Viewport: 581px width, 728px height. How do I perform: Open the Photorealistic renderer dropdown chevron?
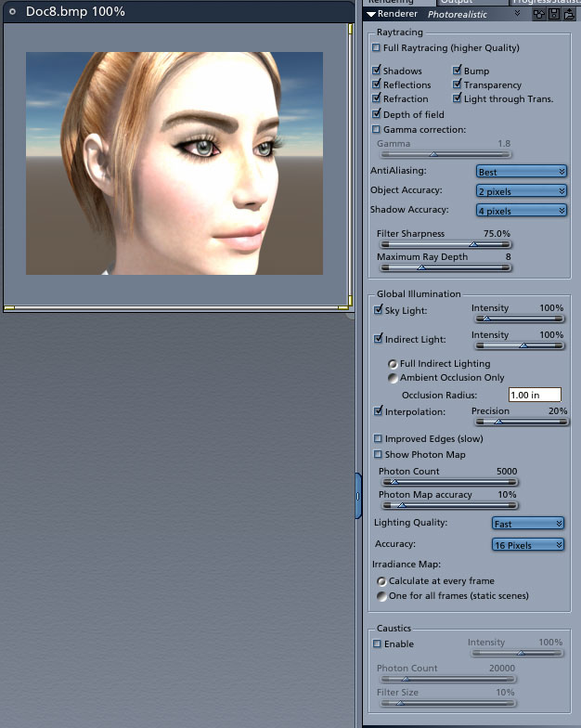[x=518, y=13]
